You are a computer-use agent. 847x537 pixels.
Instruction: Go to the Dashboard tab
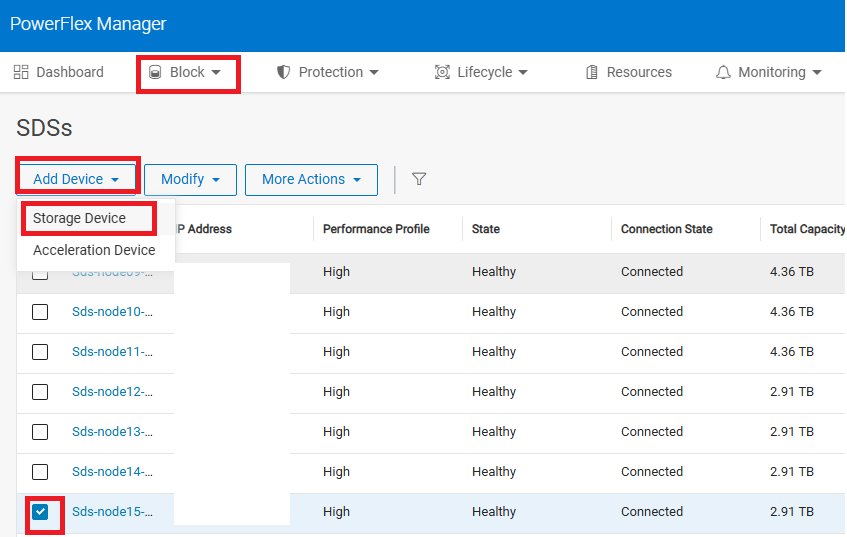coord(59,72)
